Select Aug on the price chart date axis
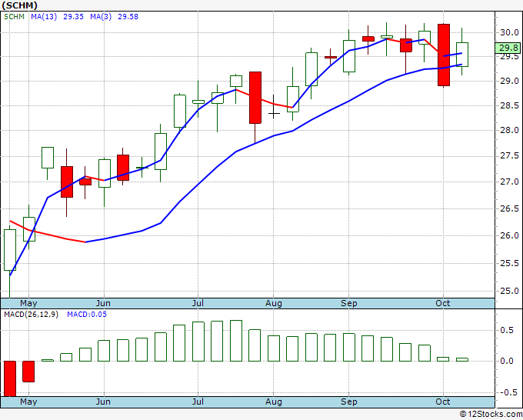Viewport: 523px width, 420px height. 274,304
